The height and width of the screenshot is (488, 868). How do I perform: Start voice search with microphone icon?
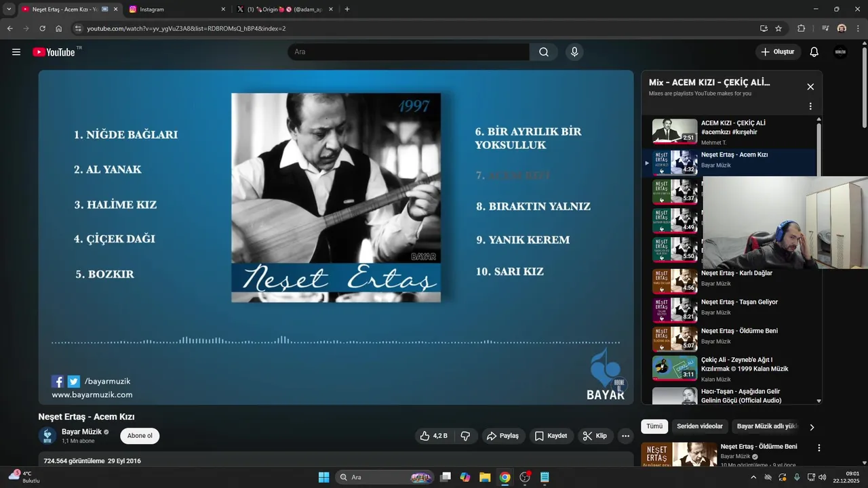pyautogui.click(x=574, y=52)
